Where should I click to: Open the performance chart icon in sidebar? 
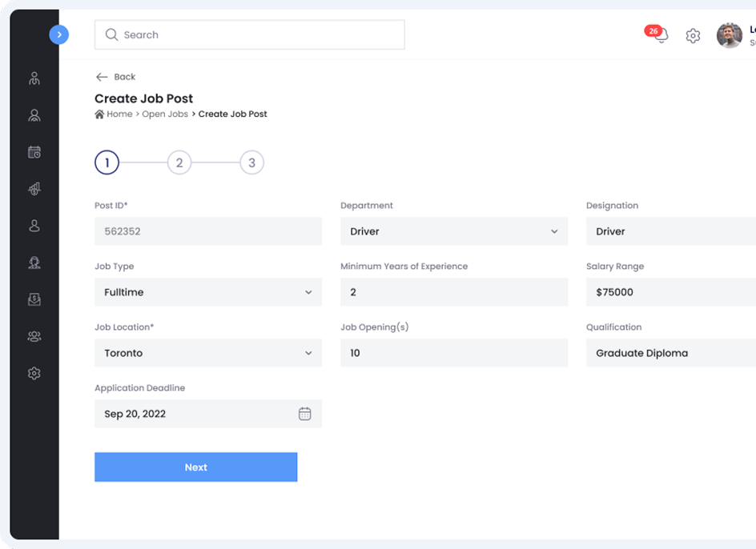coord(34,189)
